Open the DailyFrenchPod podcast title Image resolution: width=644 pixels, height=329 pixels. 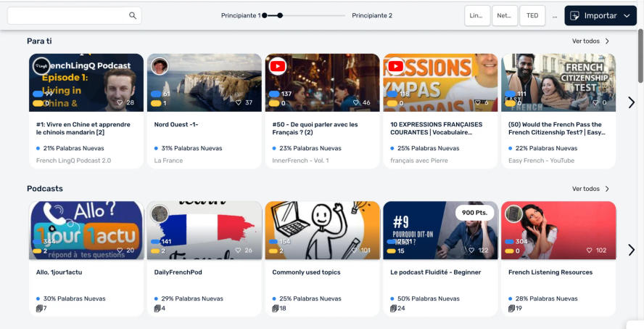click(x=178, y=272)
